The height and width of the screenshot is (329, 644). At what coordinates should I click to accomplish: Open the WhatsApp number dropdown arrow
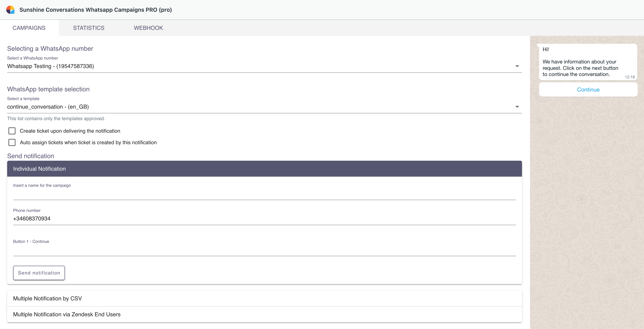click(x=517, y=66)
